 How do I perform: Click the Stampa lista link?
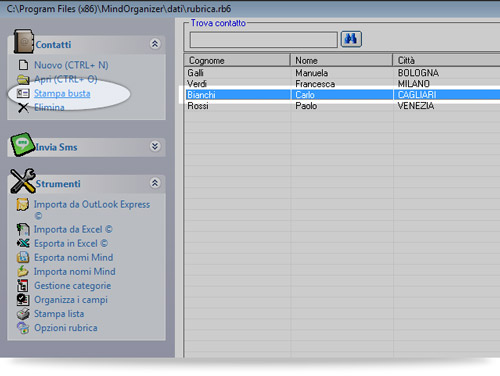coord(59,314)
